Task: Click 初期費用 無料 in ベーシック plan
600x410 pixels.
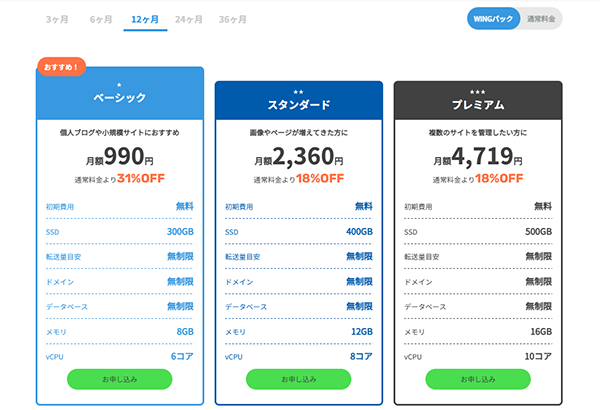Action: (x=120, y=207)
